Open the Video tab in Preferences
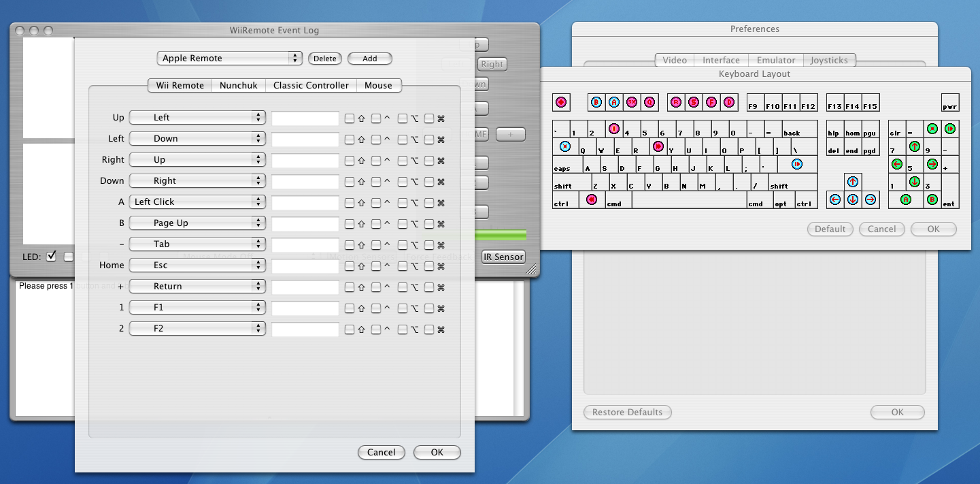The width and height of the screenshot is (980, 484). pos(675,61)
